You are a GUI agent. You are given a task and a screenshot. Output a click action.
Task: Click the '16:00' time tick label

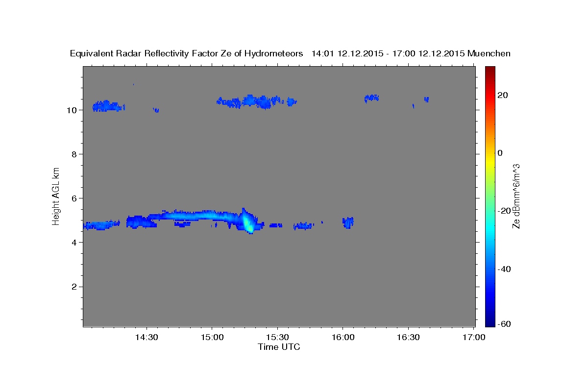click(343, 337)
